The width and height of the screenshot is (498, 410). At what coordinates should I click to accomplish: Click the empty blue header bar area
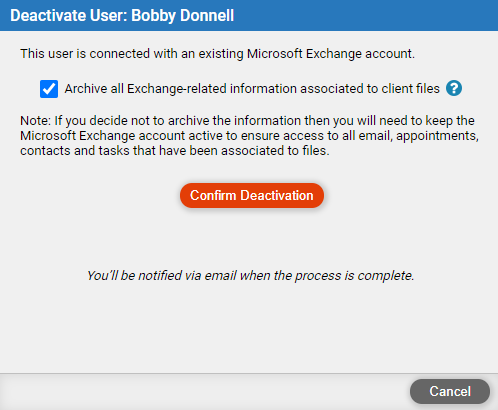click(366, 15)
